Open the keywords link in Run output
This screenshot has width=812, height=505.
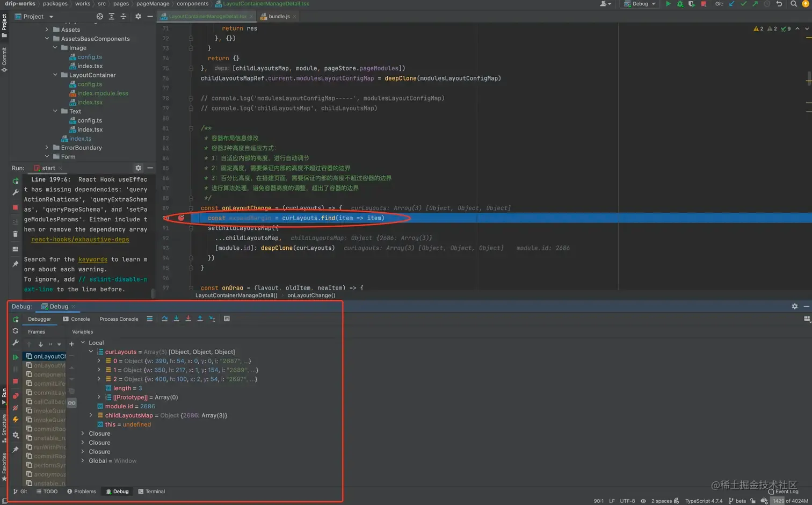click(x=92, y=259)
